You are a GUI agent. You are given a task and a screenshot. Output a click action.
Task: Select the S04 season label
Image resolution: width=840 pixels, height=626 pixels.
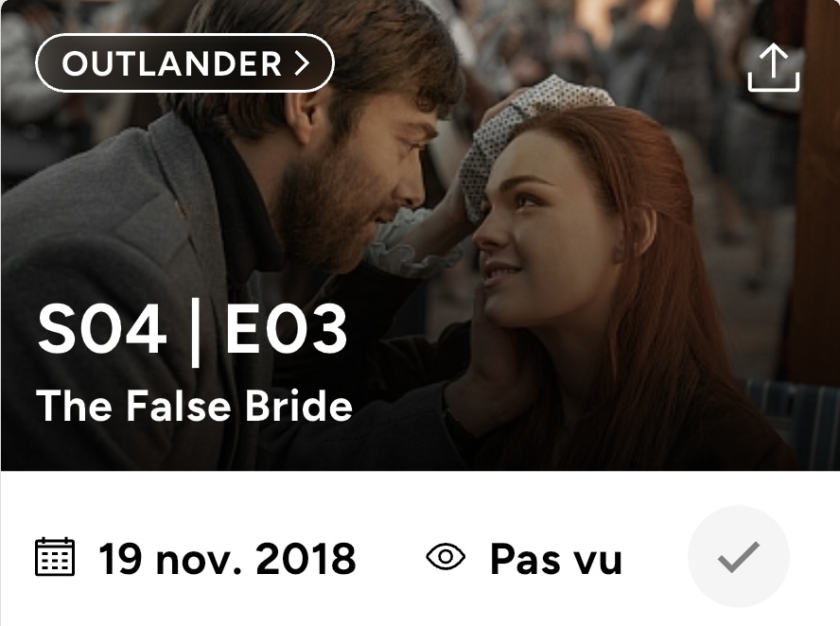[x=102, y=328]
